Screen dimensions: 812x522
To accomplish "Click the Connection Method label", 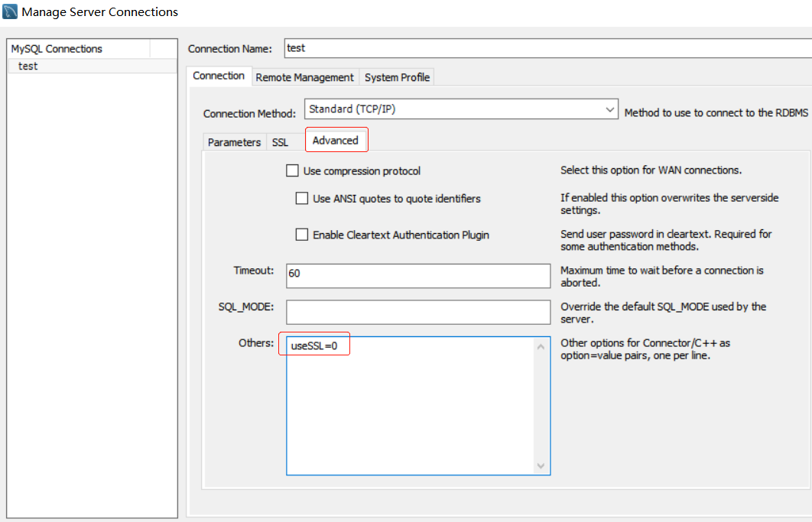I will [249, 113].
